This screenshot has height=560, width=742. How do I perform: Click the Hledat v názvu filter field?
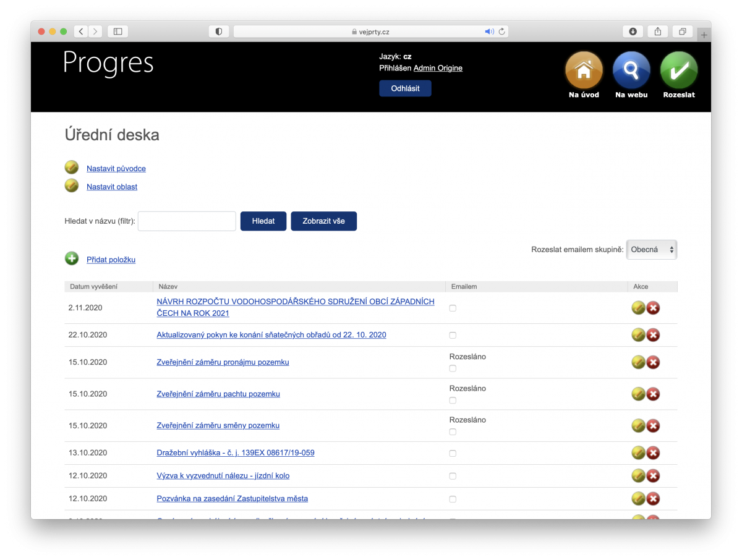point(187,221)
